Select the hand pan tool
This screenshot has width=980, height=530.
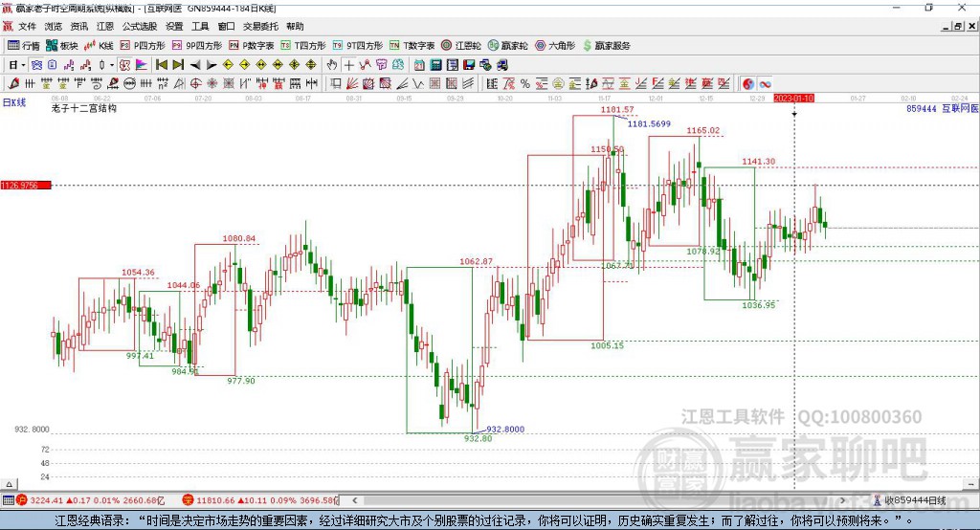tap(332, 65)
